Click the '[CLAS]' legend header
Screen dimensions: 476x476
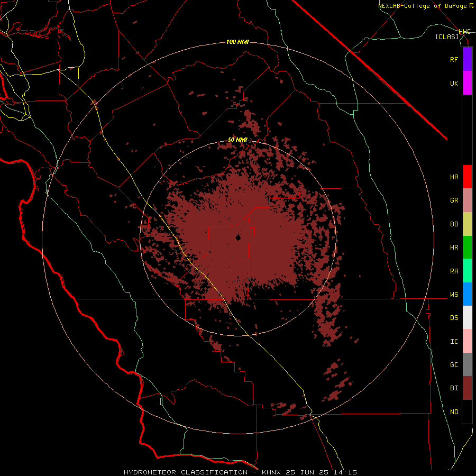coord(447,36)
